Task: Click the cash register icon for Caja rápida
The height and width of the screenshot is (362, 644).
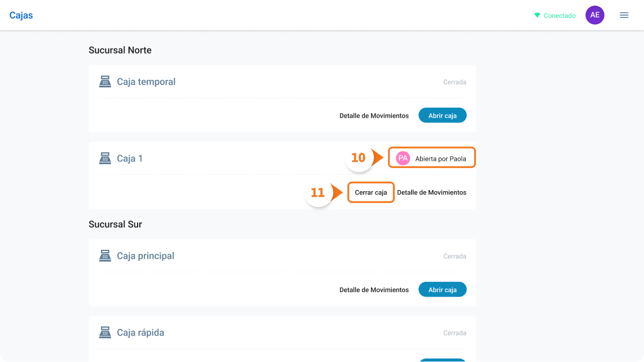Action: [x=105, y=332]
